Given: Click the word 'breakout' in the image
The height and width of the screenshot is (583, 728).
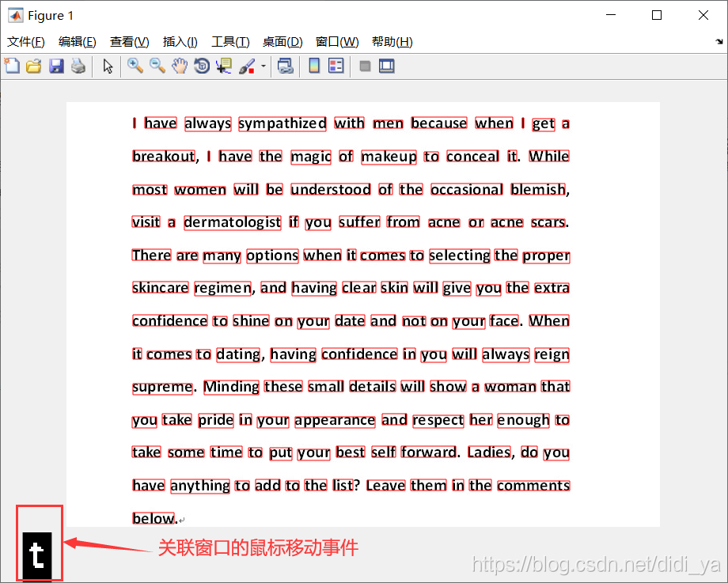Looking at the screenshot, I should click(164, 156).
